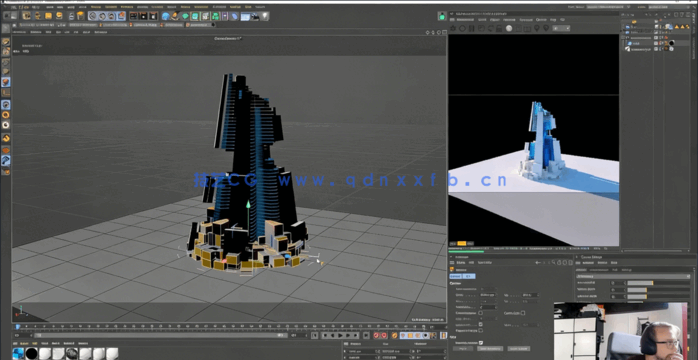698x360 pixels.
Task: Switch to the second highlighted attribute tab
Action: [469, 276]
